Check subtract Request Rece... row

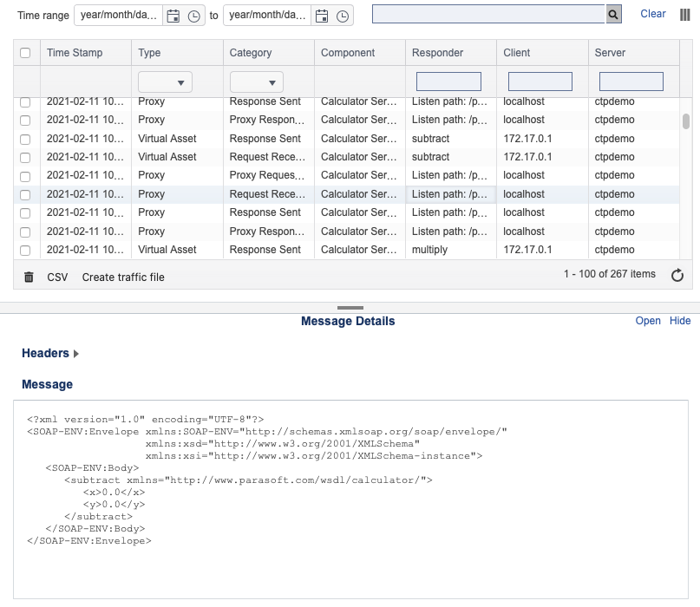25,157
